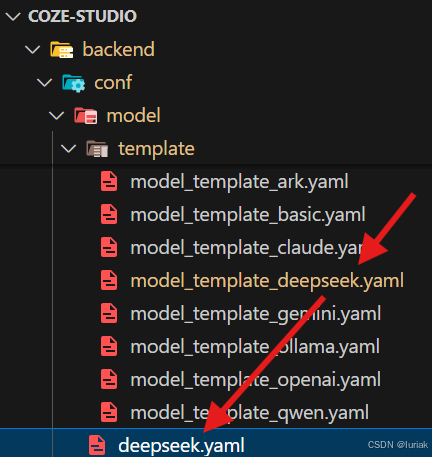
Task: Click the file icon of model_template_claude.yaml
Action: (x=109, y=247)
